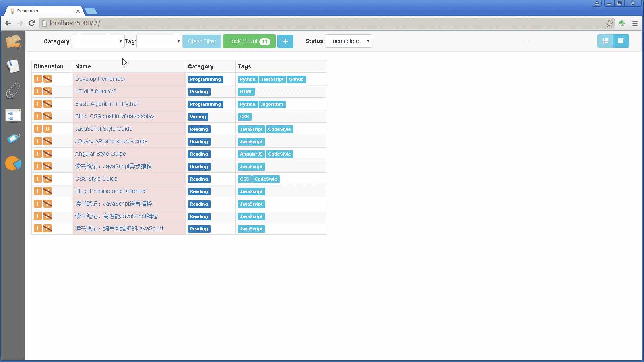
Task: Click Python tag in Develop Remember row
Action: point(248,79)
